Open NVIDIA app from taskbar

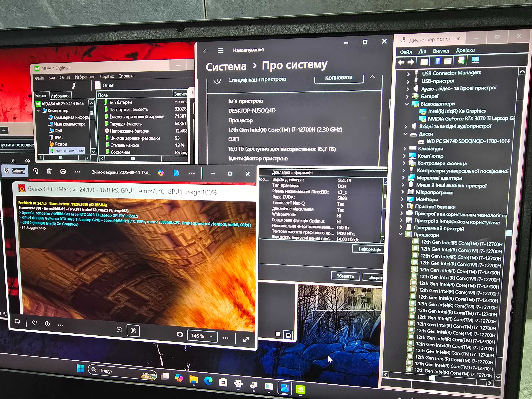(300, 389)
